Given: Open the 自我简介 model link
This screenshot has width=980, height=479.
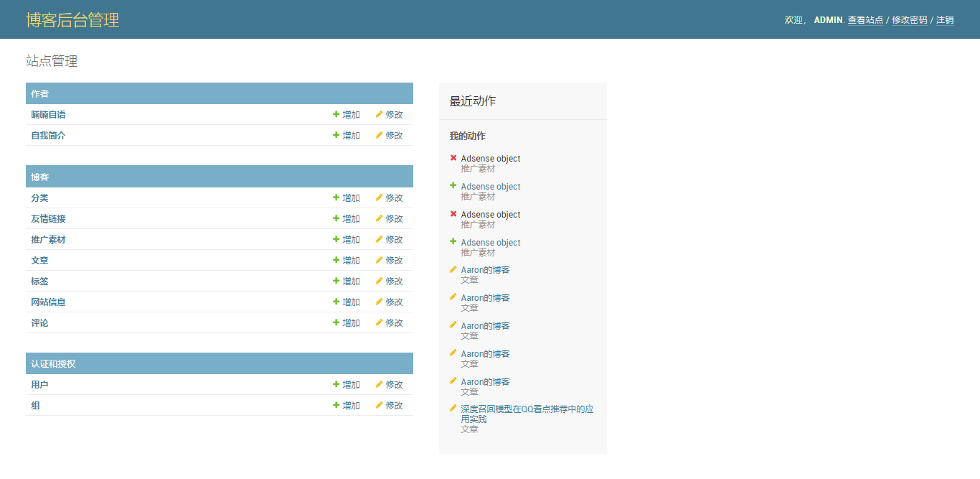Looking at the screenshot, I should pyautogui.click(x=48, y=135).
